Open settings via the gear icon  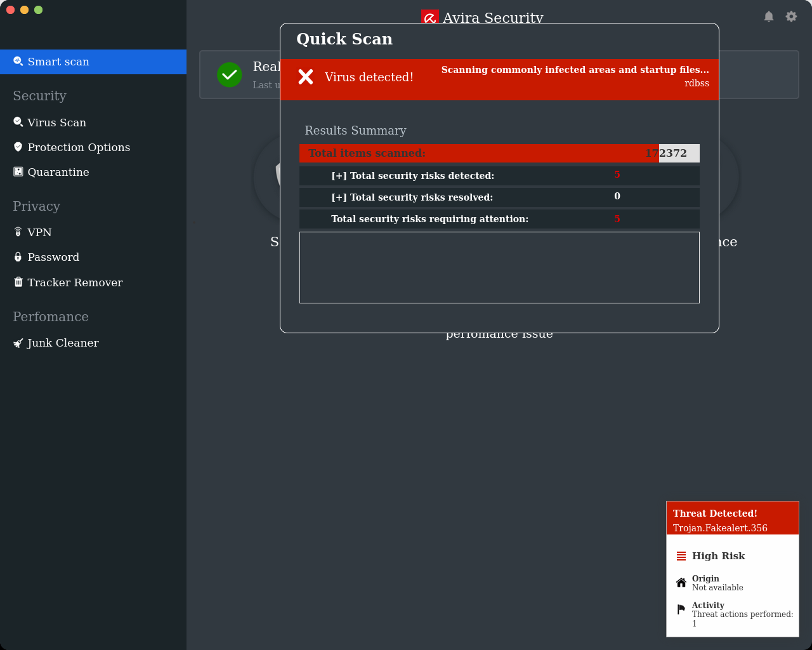tap(791, 17)
